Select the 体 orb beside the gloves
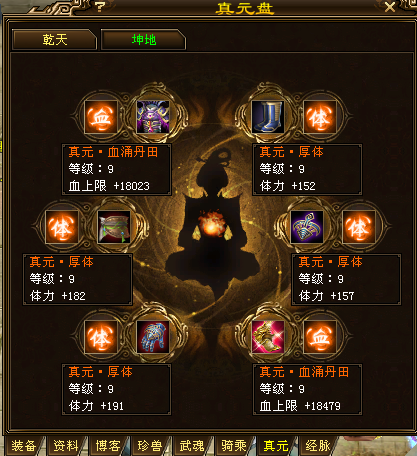Image resolution: width=417 pixels, height=456 pixels. tap(101, 337)
